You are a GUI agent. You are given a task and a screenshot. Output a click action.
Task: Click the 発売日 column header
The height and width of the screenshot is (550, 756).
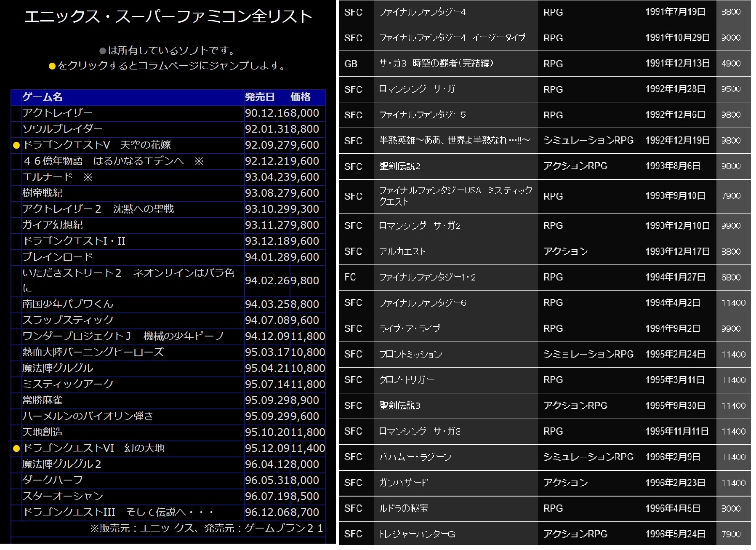(x=260, y=97)
